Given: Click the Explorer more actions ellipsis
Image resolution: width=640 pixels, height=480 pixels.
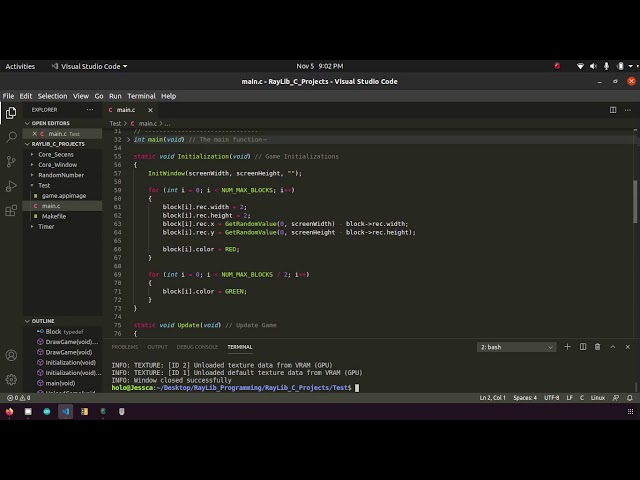Looking at the screenshot, I should pyautogui.click(x=90, y=110).
